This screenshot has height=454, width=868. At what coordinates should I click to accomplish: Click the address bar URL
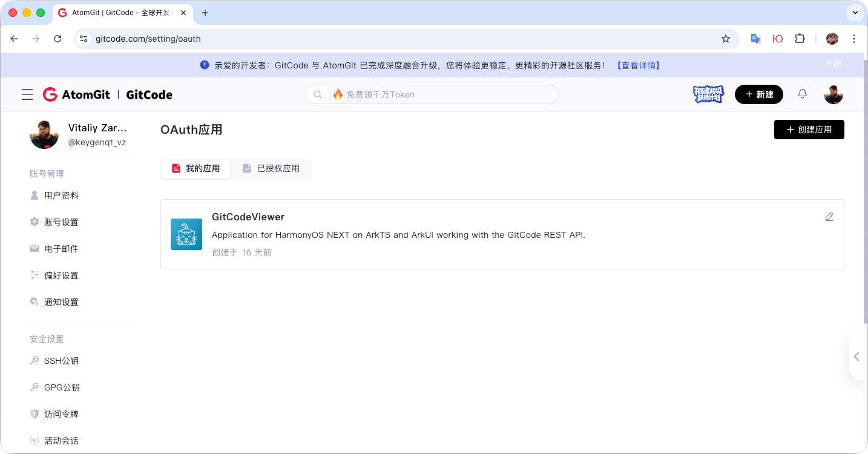[148, 39]
